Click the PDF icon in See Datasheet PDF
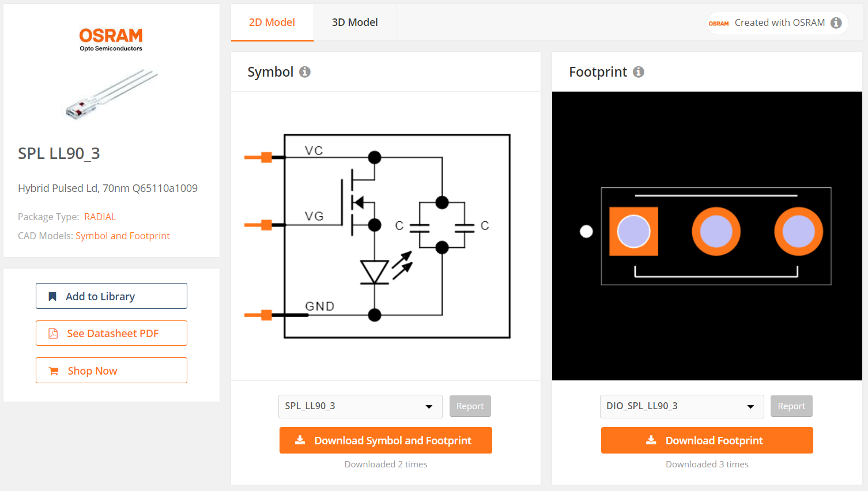868x491 pixels. point(53,334)
